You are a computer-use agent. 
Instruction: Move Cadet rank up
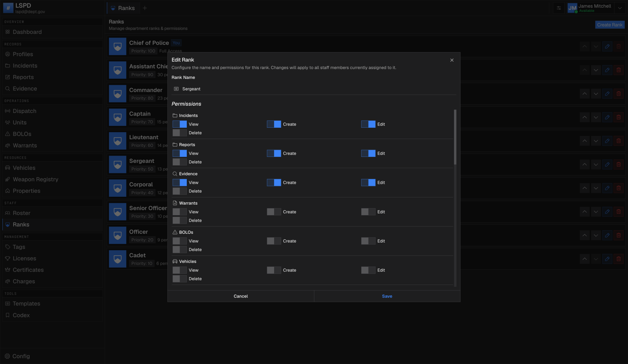click(x=585, y=259)
